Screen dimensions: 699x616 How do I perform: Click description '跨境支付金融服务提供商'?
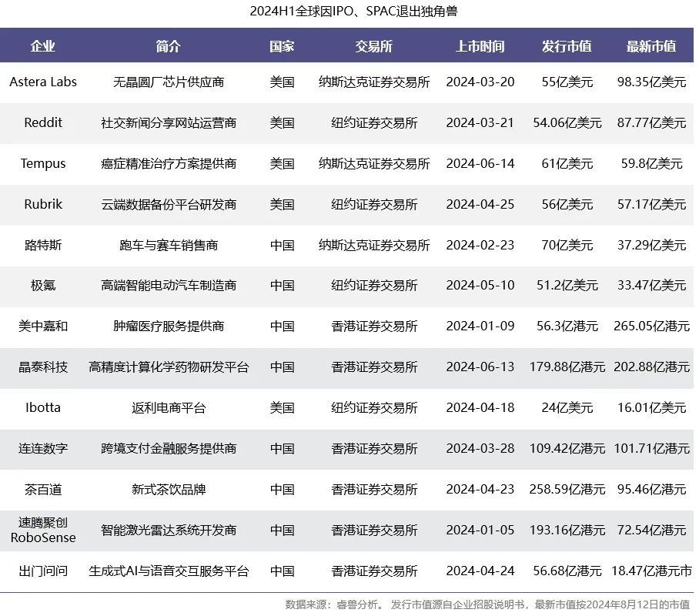tap(168, 448)
